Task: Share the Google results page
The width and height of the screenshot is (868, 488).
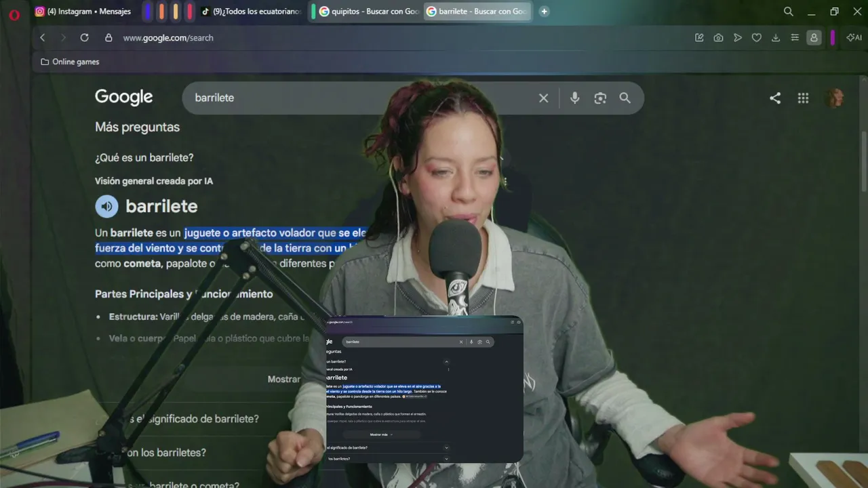Action: [x=775, y=98]
